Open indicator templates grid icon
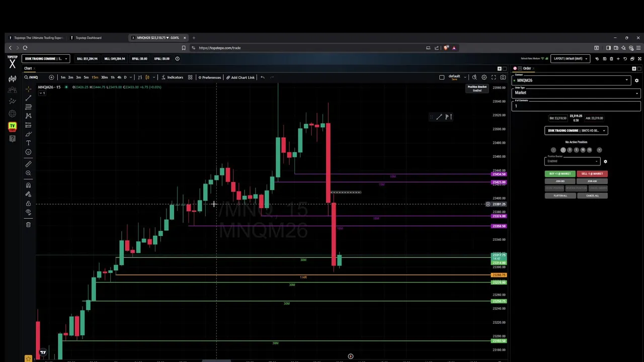Viewport: 644px width, 362px height. coord(190,77)
